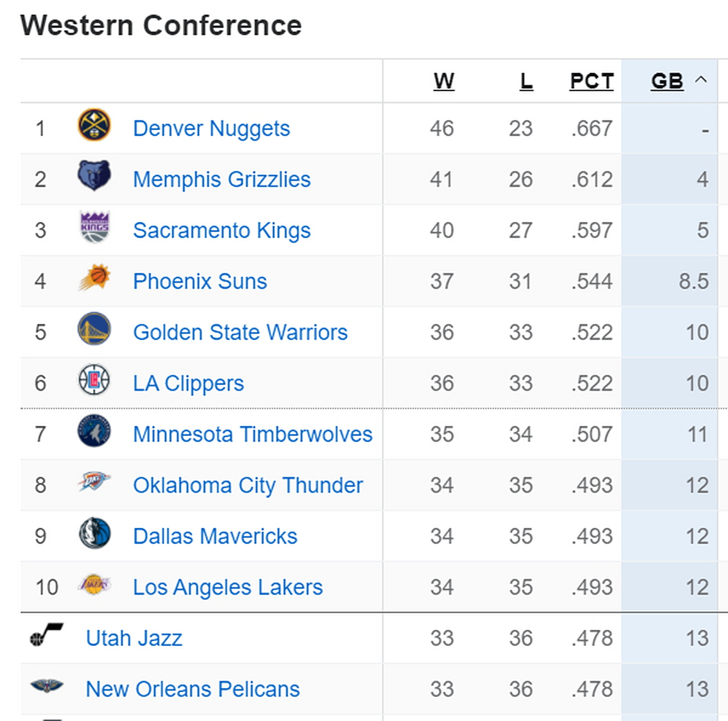728x721 pixels.
Task: Click the New Orleans Pelicans logo
Action: (46, 686)
